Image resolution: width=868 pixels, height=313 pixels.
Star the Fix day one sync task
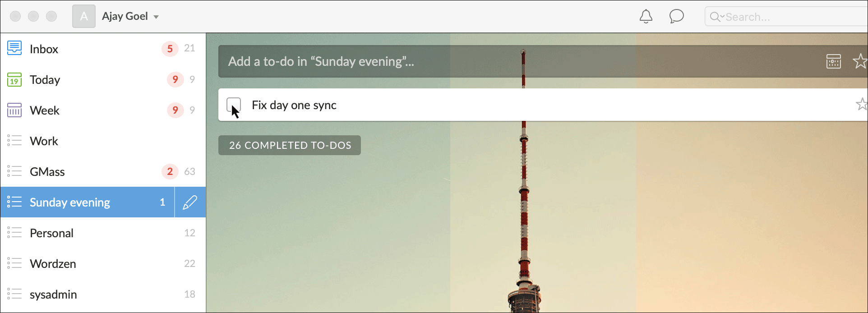click(x=861, y=105)
